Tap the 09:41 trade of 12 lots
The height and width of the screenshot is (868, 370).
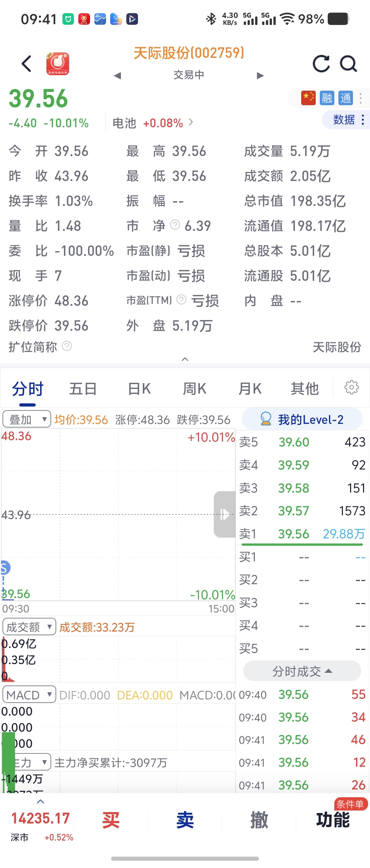(302, 762)
